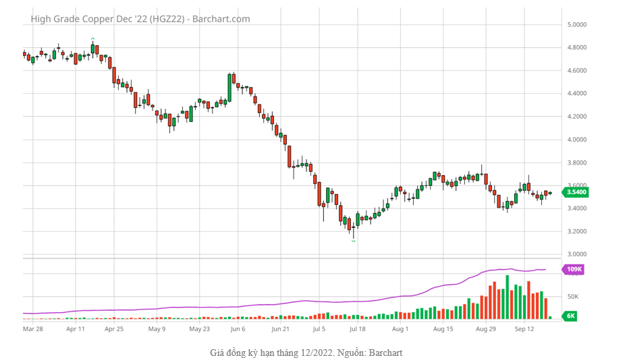Select the 4.4000 price axis label

576,94
